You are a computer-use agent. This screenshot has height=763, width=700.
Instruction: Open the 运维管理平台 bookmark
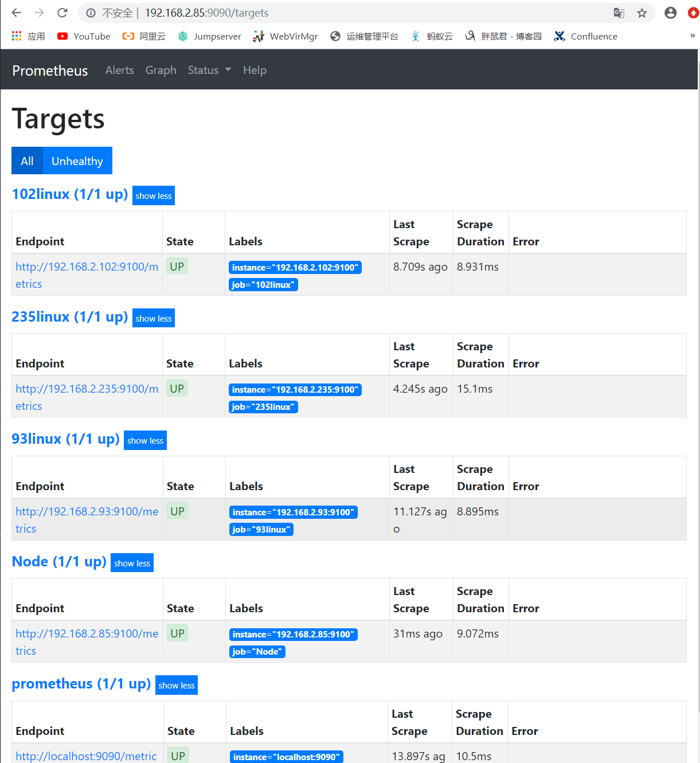pos(364,36)
